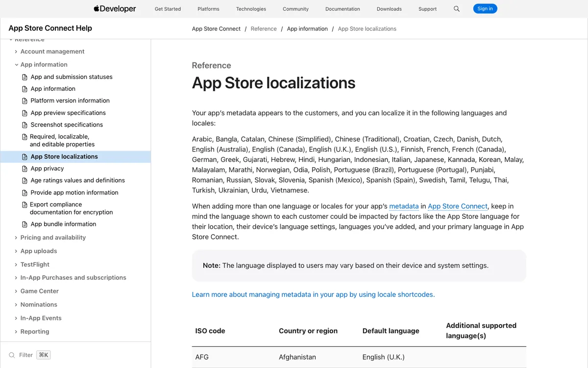588x368 pixels.
Task: Click document icon beside Platform version information
Action: coord(25,101)
